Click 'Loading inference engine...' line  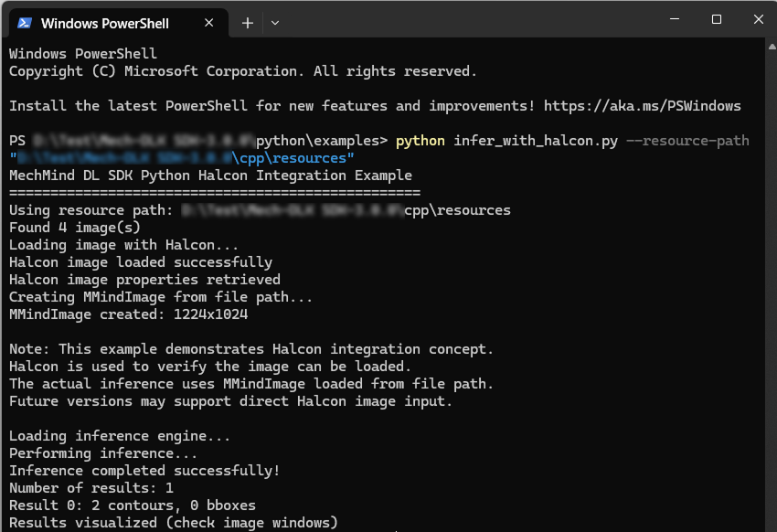coord(120,436)
